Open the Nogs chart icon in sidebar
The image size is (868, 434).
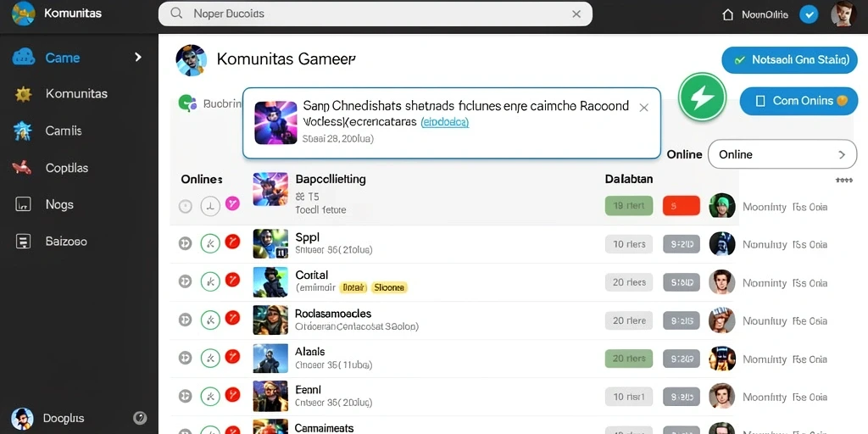tap(23, 204)
